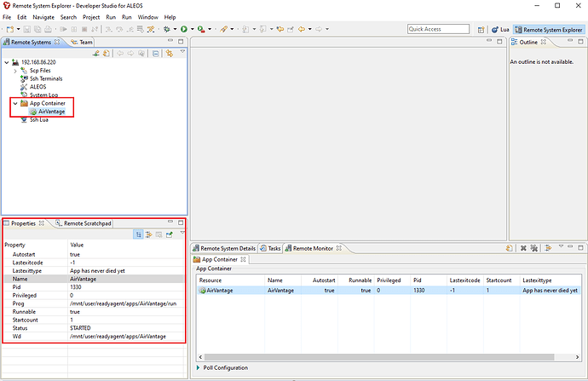Click Collapse All in Remote Systems view
588x381 pixels.
click(x=155, y=53)
